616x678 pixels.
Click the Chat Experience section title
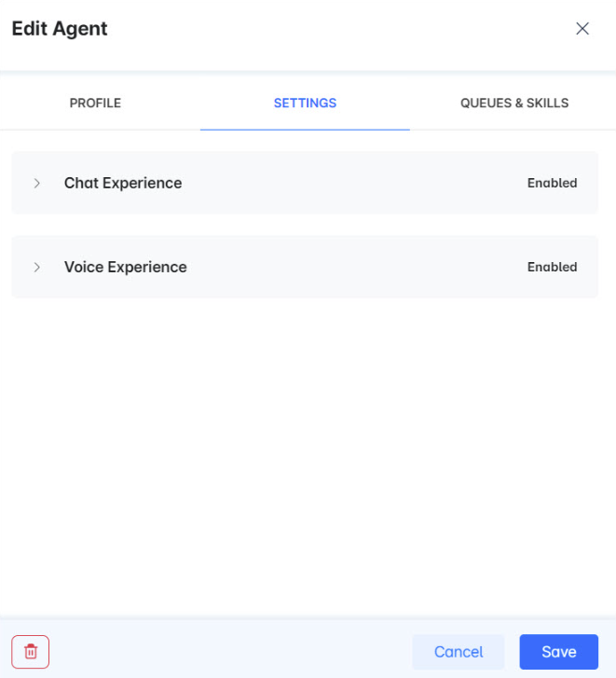[123, 183]
